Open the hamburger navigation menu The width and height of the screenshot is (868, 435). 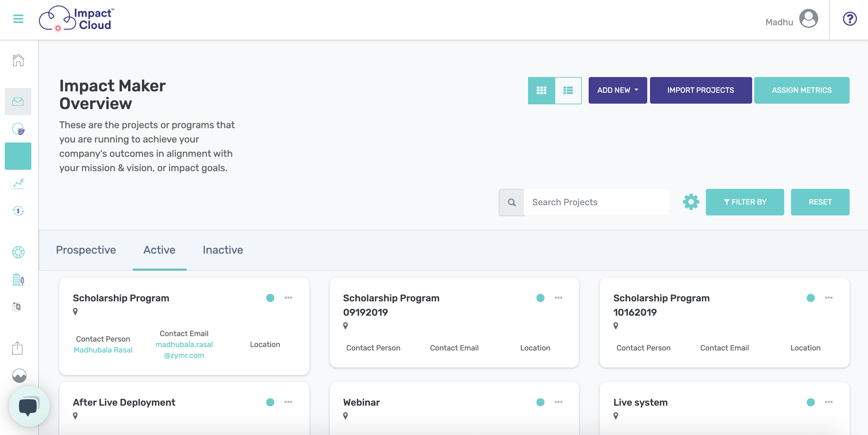pyautogui.click(x=18, y=19)
